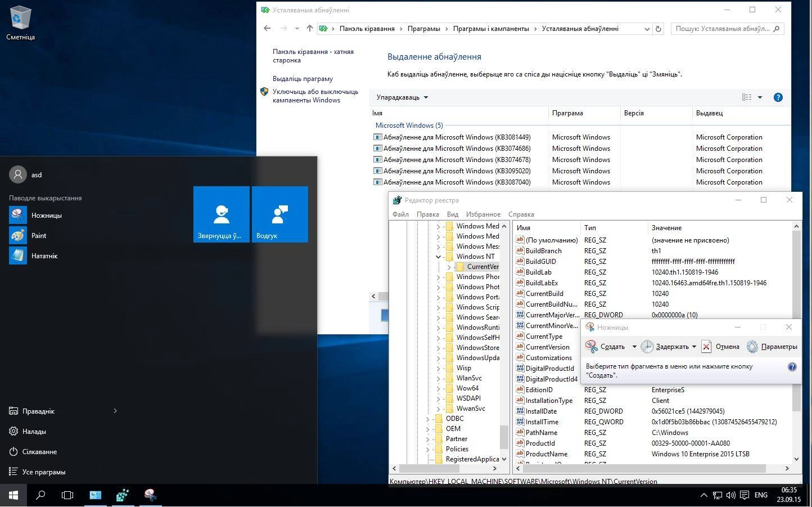
Task: Collapse Microsoft Windows (5) group
Action: pos(409,125)
